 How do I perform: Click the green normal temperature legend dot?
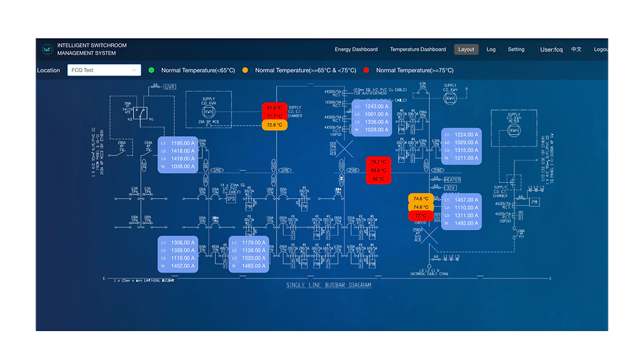151,70
